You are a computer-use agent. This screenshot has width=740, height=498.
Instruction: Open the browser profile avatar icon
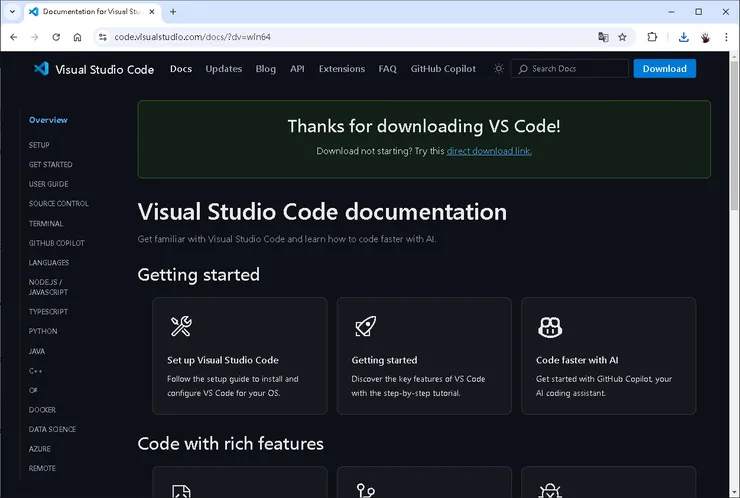pos(705,37)
